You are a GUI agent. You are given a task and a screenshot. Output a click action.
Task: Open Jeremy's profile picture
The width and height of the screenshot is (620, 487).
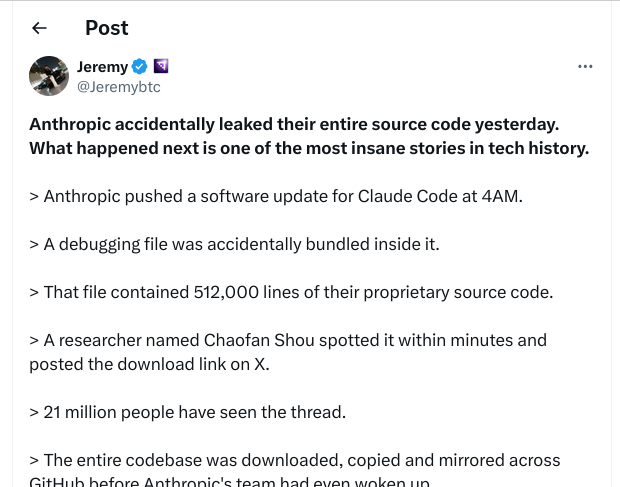49,76
